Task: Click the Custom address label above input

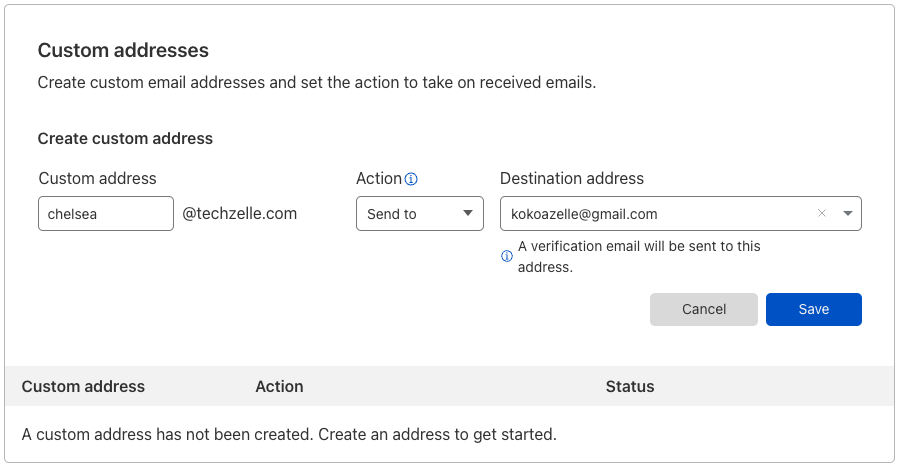Action: click(x=98, y=179)
